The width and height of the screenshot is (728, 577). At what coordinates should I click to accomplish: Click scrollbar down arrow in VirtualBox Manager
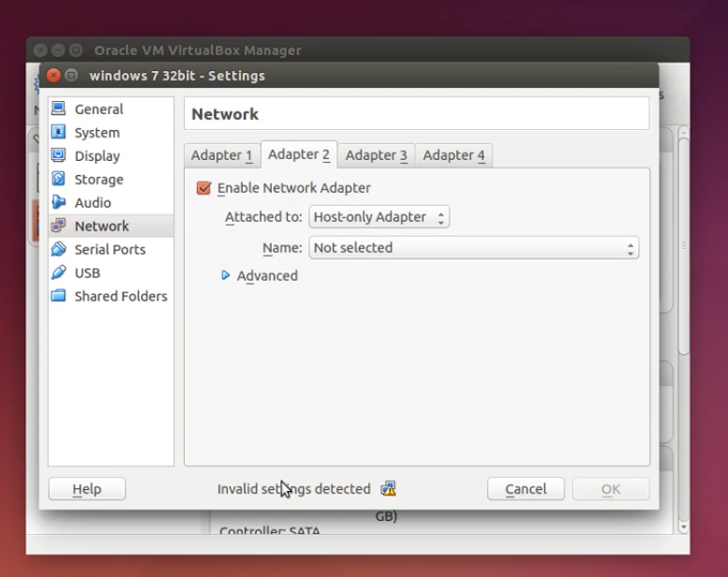click(683, 527)
